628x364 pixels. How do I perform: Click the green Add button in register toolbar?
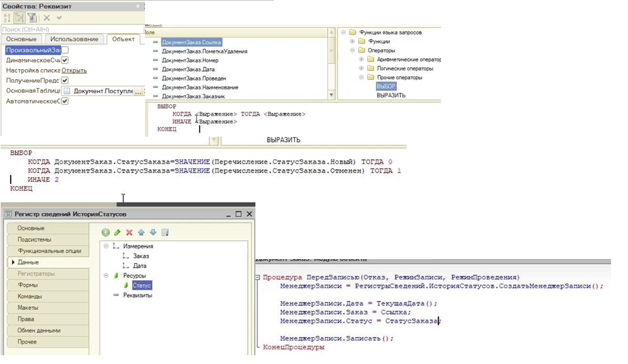(x=106, y=232)
